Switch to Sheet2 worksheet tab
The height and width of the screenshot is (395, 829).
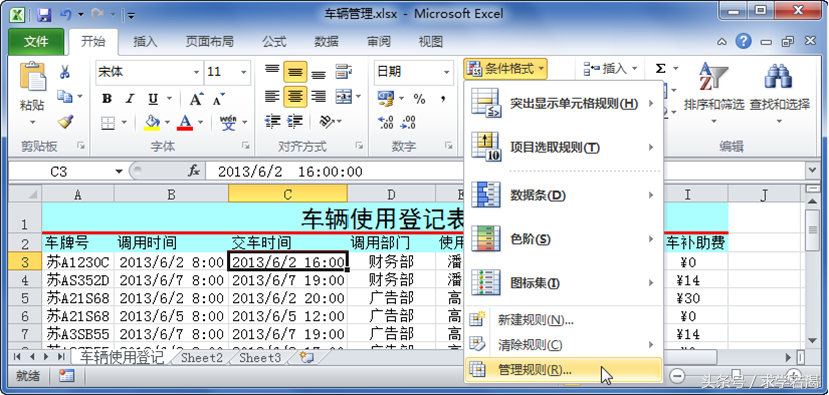pyautogui.click(x=202, y=358)
